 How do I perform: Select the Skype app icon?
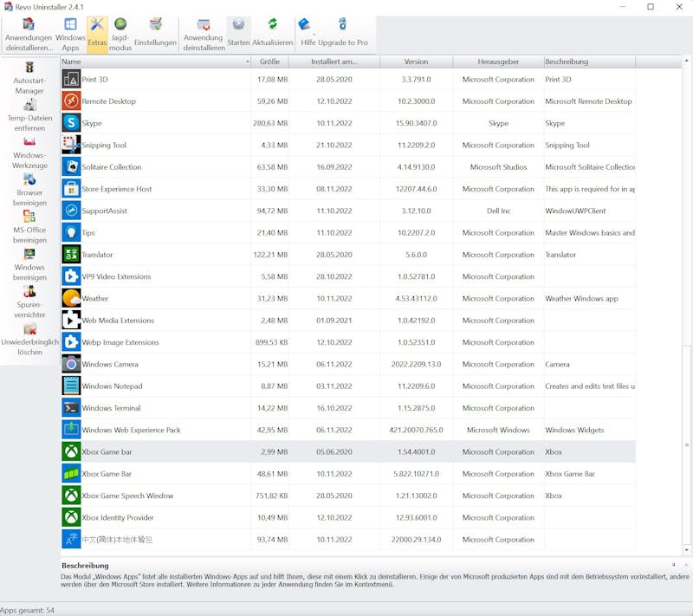tap(71, 123)
